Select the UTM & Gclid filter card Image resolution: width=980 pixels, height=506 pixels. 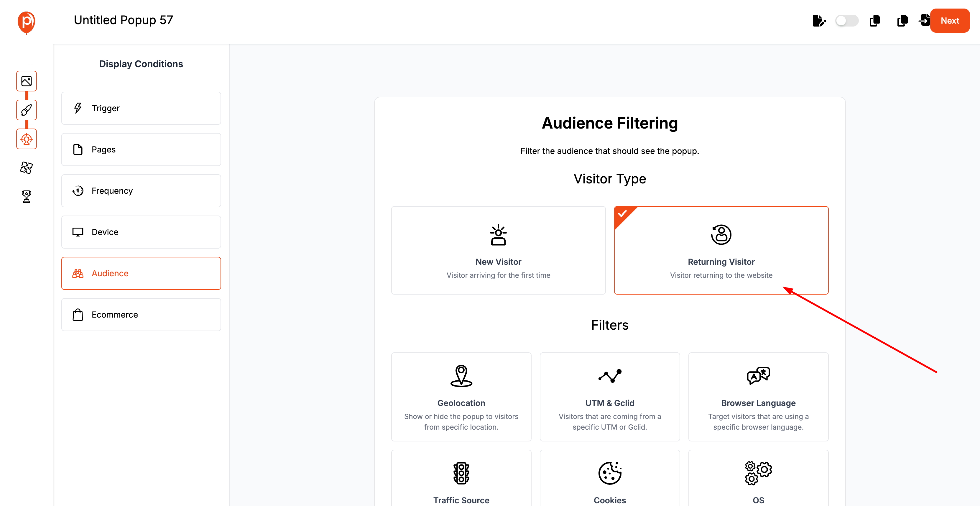point(609,397)
